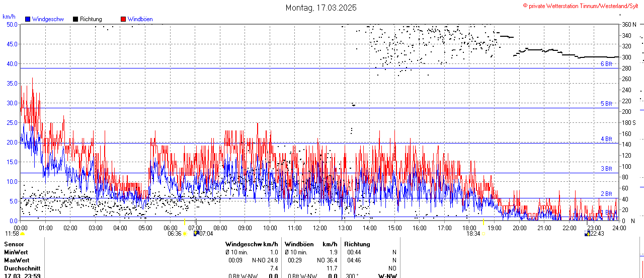The image size is (644, 278).
Task: Click the 17.03. 23:59 timestamp
Action: click(22, 275)
